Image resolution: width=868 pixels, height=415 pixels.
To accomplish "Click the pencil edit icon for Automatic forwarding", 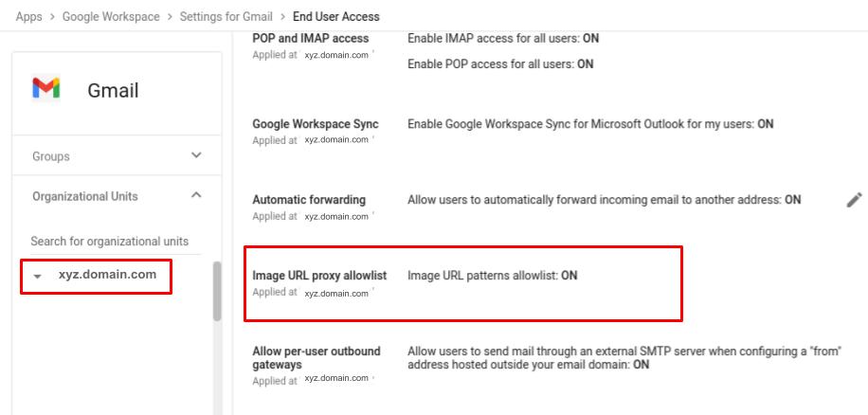I will (x=854, y=200).
